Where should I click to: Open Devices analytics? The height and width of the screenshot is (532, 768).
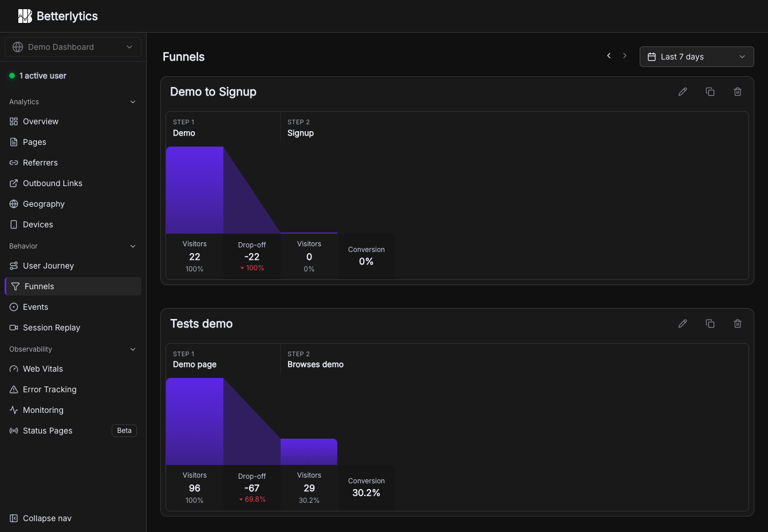click(x=73, y=224)
